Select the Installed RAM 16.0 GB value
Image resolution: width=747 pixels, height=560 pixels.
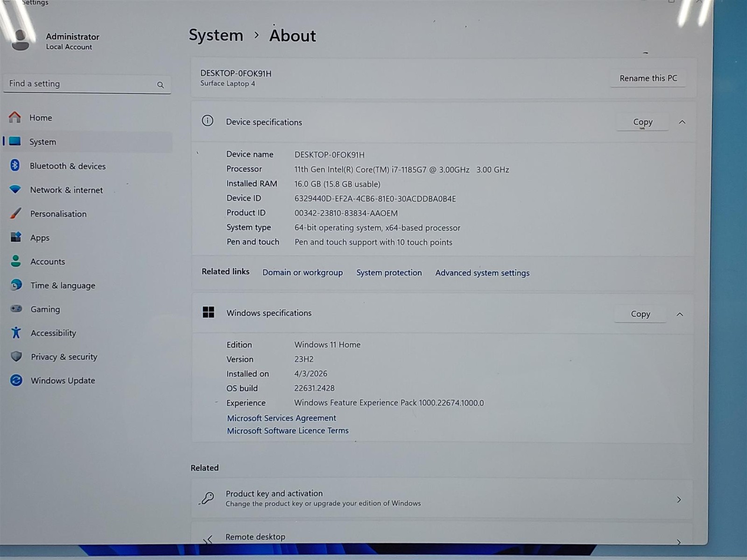click(337, 184)
